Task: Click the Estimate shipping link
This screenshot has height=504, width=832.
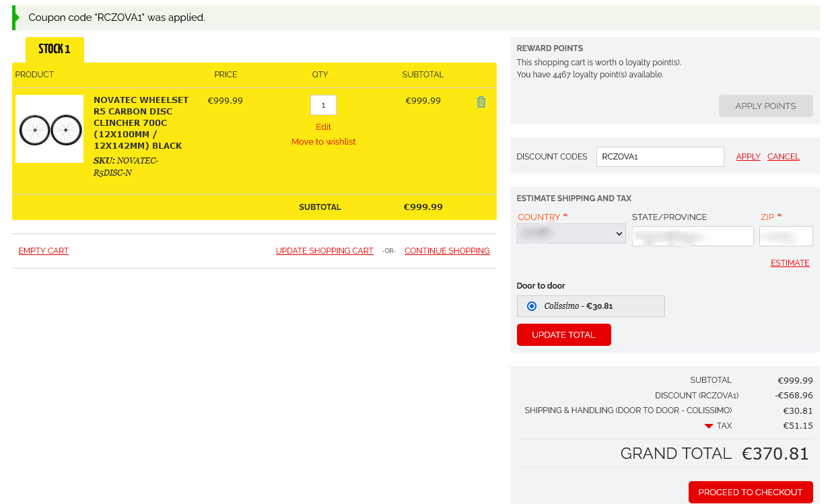Action: pos(790,263)
